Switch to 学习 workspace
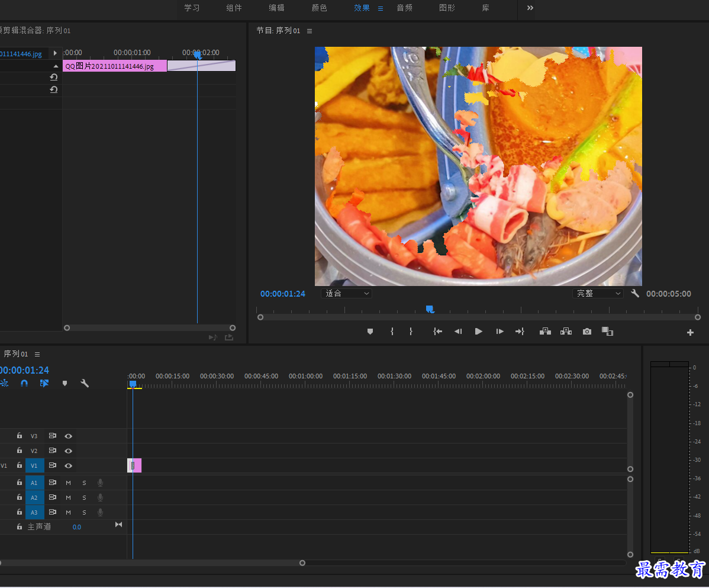 (192, 8)
